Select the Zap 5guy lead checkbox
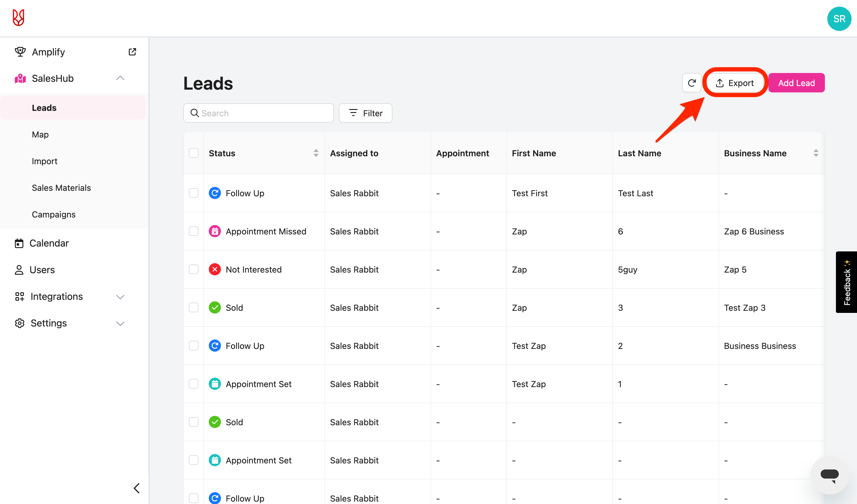 coord(194,270)
